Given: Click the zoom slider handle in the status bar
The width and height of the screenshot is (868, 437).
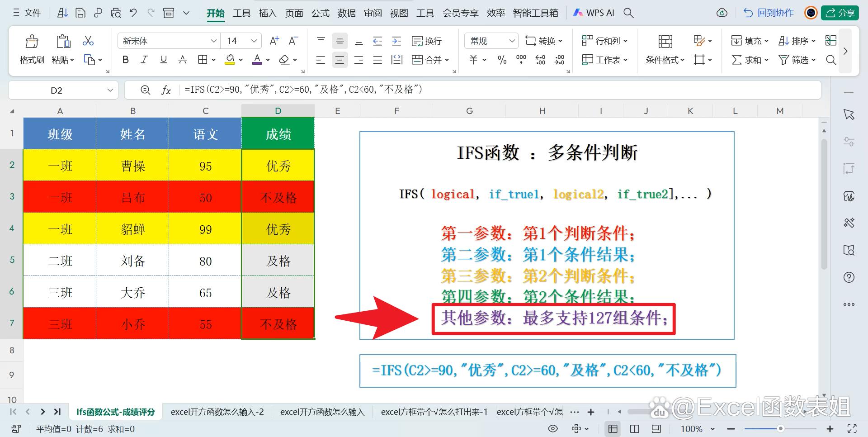Looking at the screenshot, I should click(x=780, y=428).
